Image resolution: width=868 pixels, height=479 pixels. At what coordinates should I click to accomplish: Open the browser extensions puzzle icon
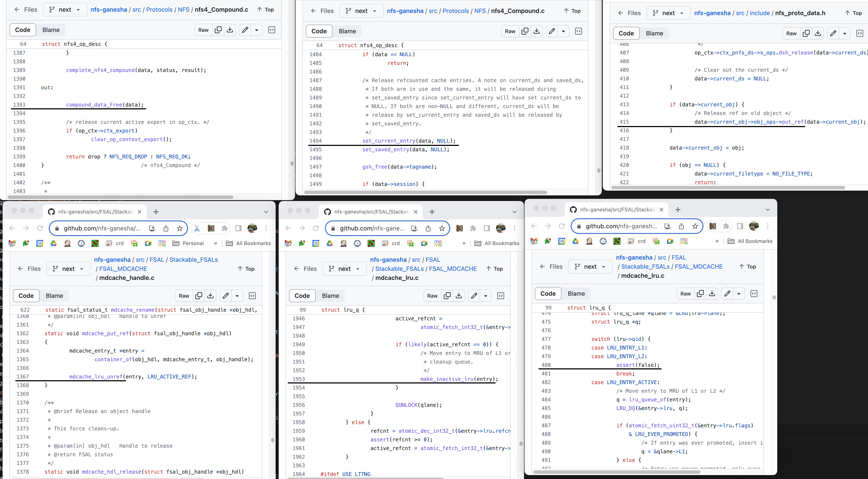(x=225, y=228)
